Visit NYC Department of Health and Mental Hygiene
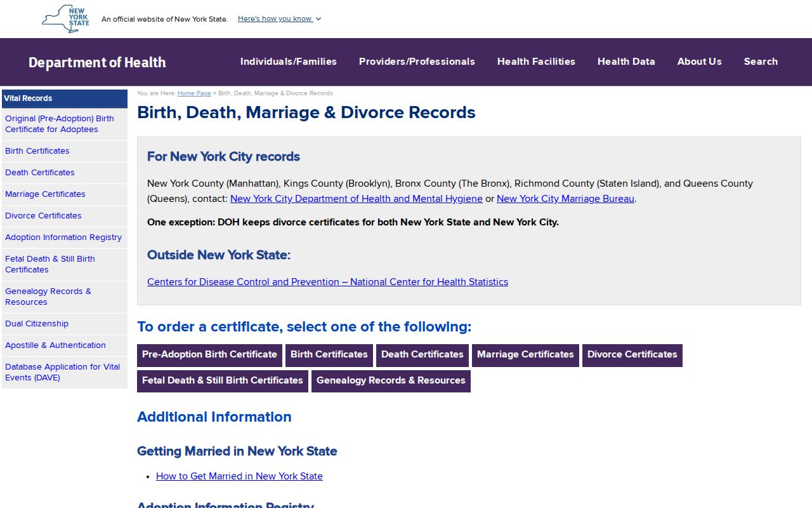The width and height of the screenshot is (812, 508). click(x=357, y=199)
